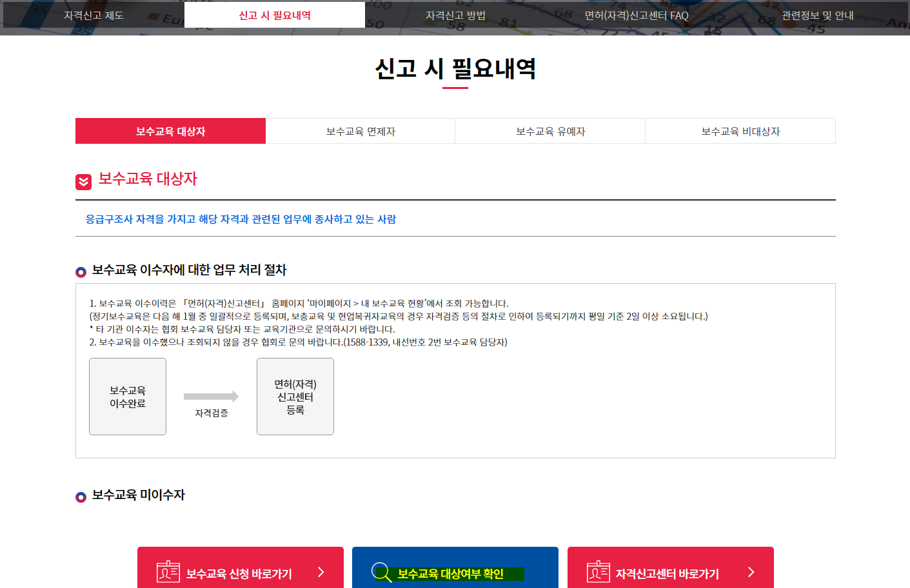Click the 자격신고센터 바로가기 button
The image size is (910, 588).
(670, 571)
